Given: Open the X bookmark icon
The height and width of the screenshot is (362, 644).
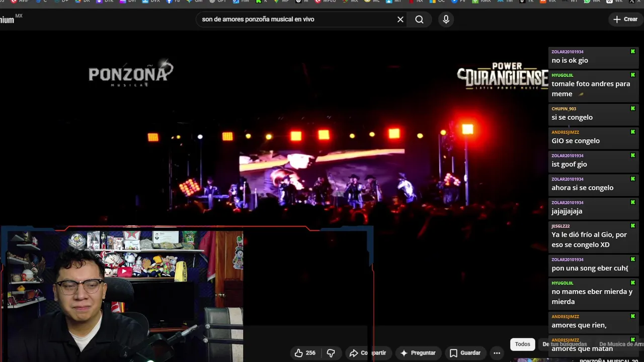Looking at the screenshot, I should pos(633,2).
